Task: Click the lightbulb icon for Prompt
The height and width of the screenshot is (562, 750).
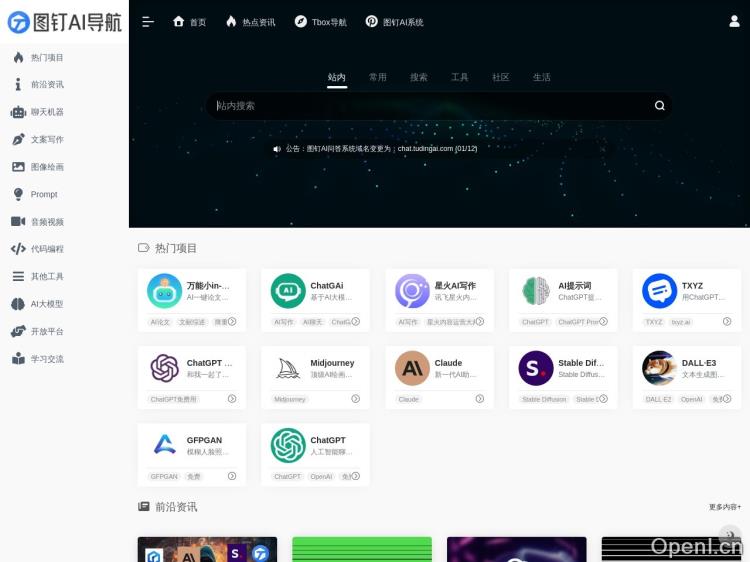Action: 18,194
